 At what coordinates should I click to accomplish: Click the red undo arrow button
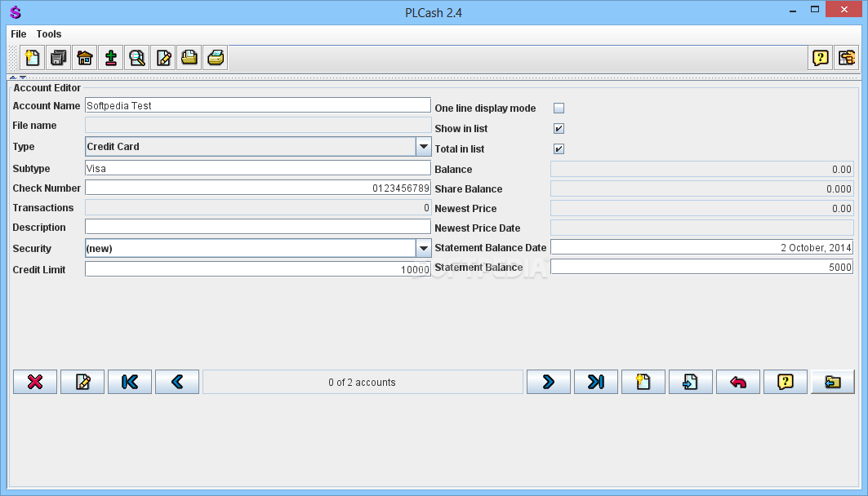pyautogui.click(x=738, y=382)
